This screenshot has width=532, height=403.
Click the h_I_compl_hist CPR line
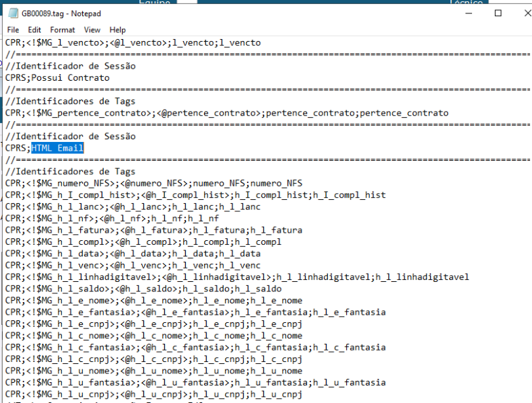click(195, 195)
